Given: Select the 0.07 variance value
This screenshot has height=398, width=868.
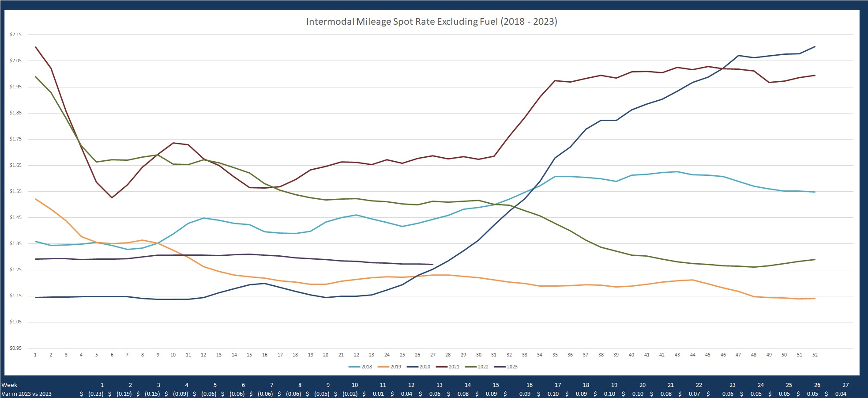Looking at the screenshot, I should (x=694, y=394).
